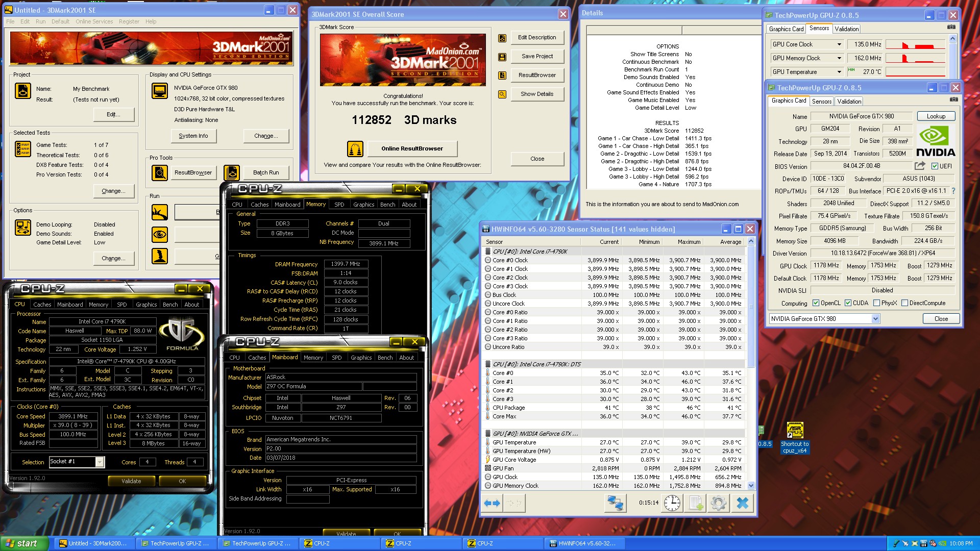Switch to Sensors tab in front GPU-Z window
This screenshot has width=980, height=551.
point(821,102)
